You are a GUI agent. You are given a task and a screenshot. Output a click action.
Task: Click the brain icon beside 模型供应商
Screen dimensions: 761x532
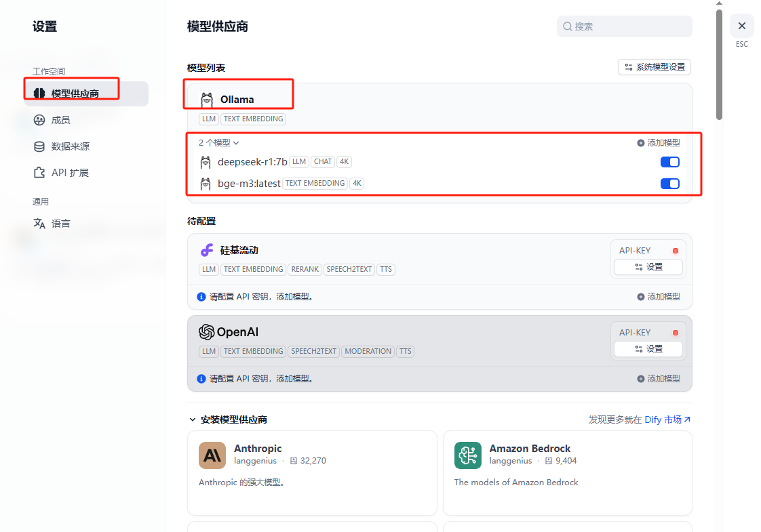click(x=39, y=93)
